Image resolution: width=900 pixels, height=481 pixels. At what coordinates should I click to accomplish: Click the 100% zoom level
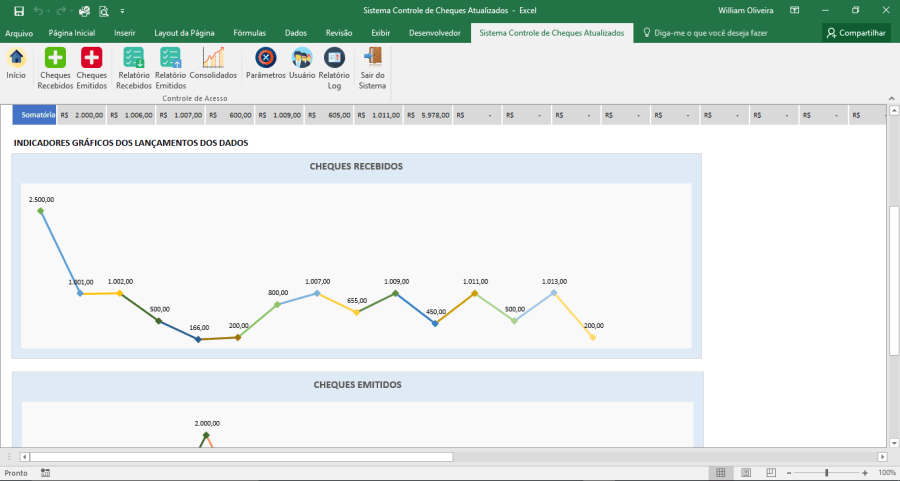887,473
